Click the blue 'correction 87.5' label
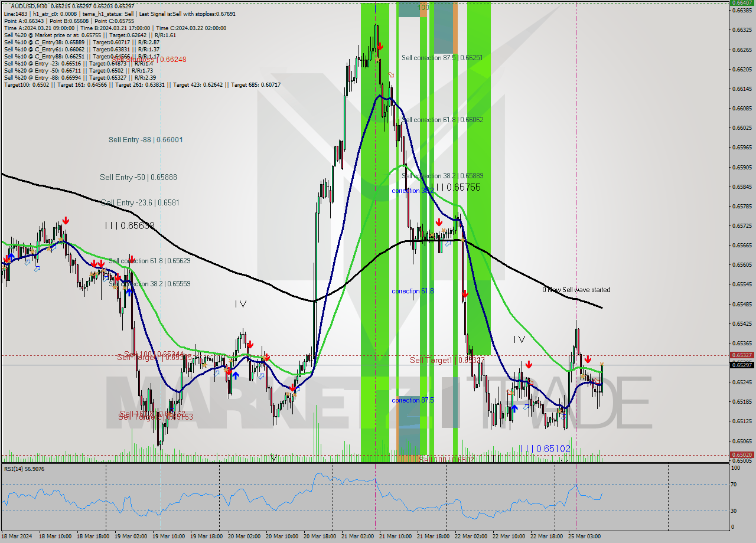 coord(412,400)
